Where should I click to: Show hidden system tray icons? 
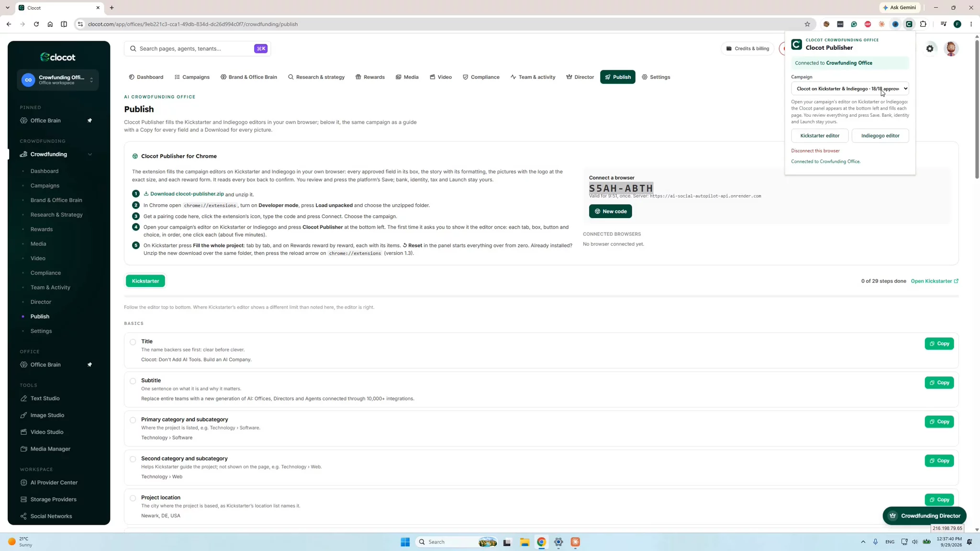pos(863,542)
